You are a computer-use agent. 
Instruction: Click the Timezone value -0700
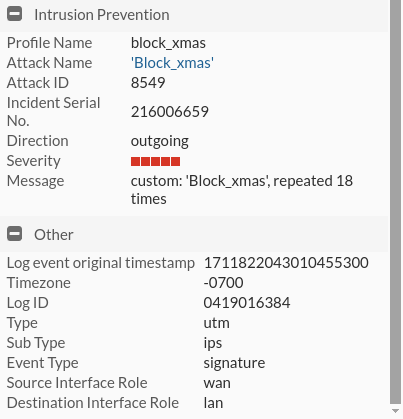[223, 283]
